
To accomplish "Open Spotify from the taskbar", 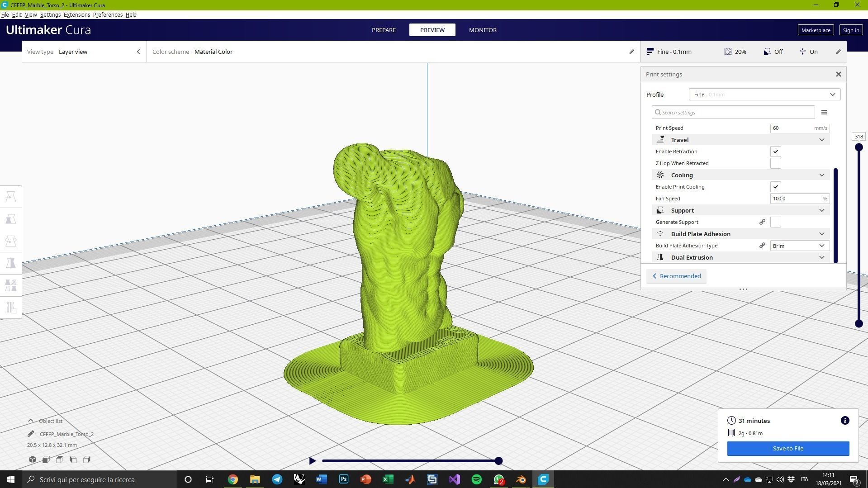I will click(x=477, y=479).
